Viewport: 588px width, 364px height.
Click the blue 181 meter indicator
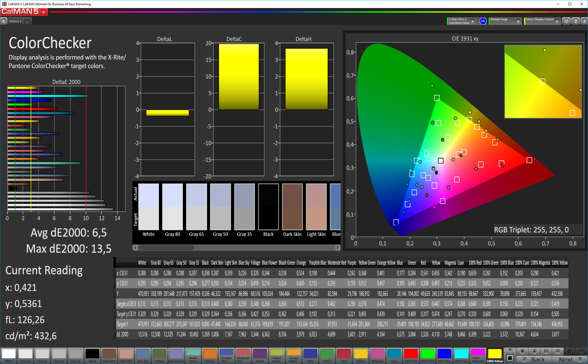[x=483, y=21]
